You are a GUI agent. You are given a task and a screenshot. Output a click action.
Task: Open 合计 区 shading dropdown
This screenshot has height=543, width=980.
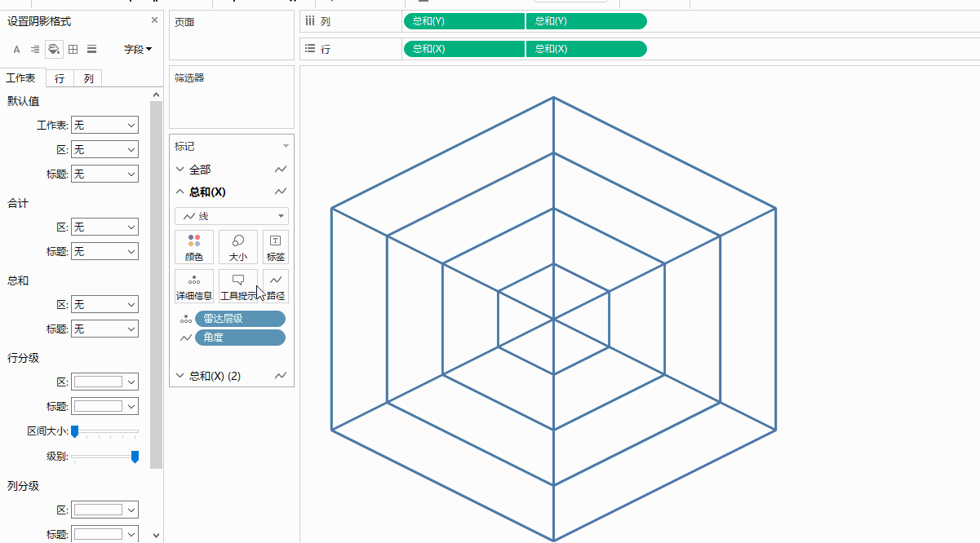pyautogui.click(x=104, y=227)
